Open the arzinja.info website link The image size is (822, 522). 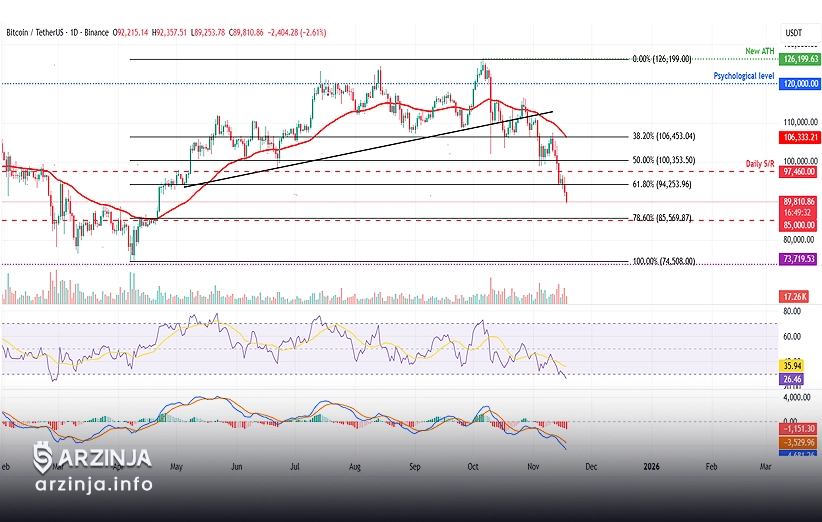(93, 485)
